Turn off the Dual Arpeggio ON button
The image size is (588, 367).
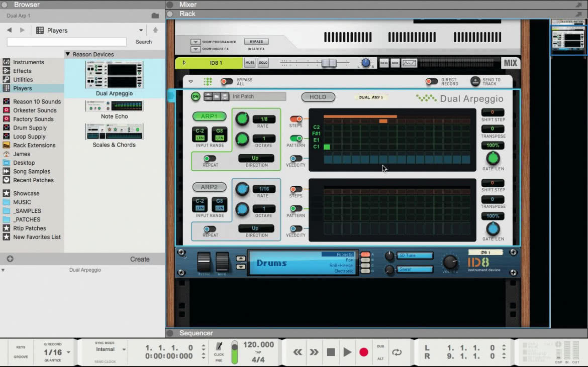[195, 96]
